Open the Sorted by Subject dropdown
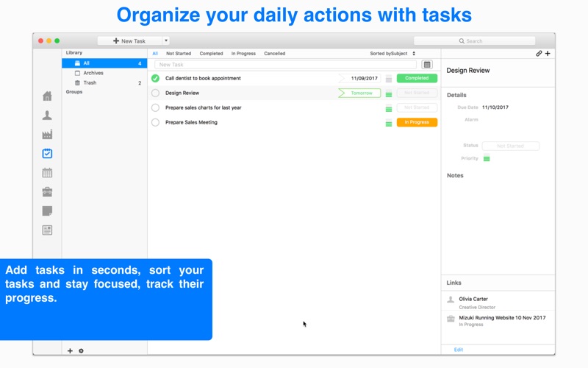The image size is (588, 368). click(x=392, y=53)
